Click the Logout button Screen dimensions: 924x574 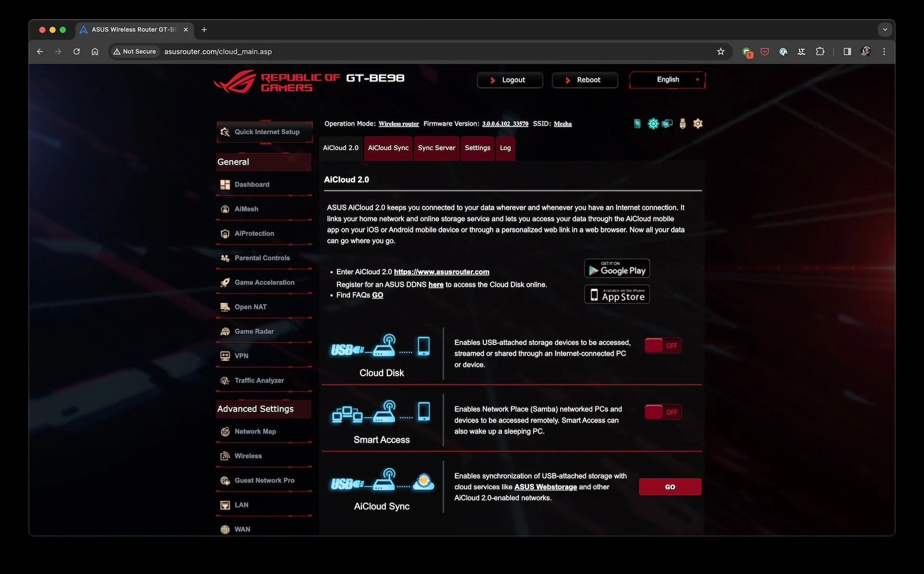click(510, 80)
